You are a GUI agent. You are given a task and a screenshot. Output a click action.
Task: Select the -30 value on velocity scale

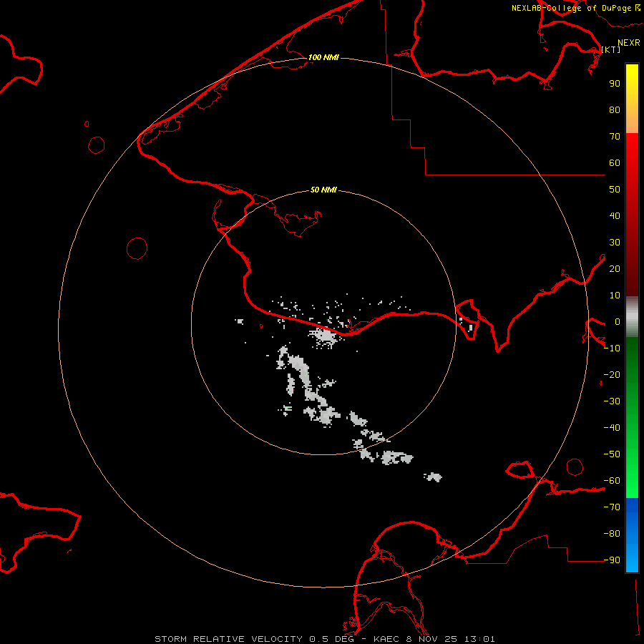612,401
